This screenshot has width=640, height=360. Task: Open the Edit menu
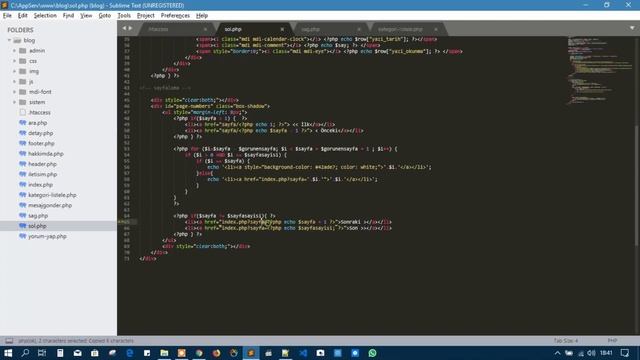[x=22, y=16]
